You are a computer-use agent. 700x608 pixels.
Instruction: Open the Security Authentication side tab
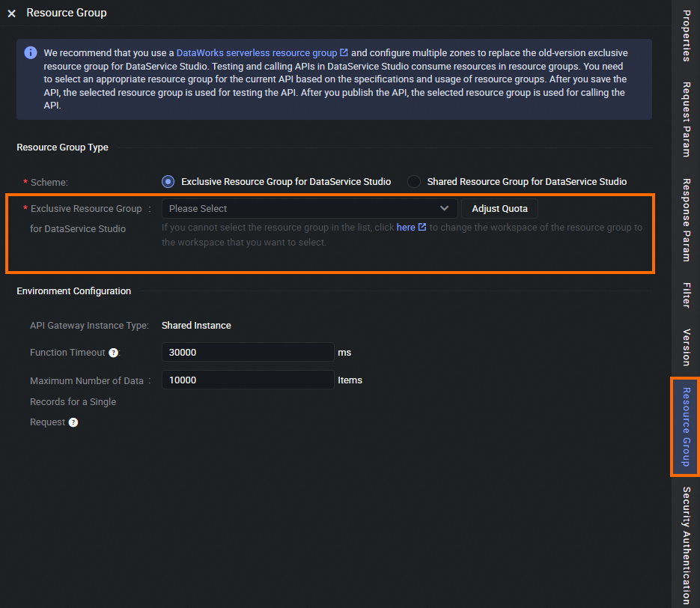click(x=687, y=546)
